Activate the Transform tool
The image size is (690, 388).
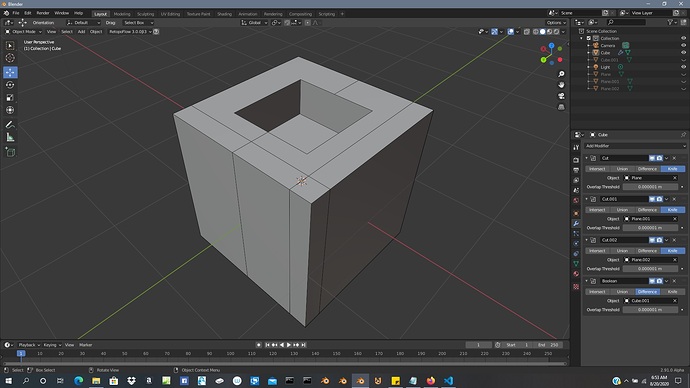[x=10, y=110]
